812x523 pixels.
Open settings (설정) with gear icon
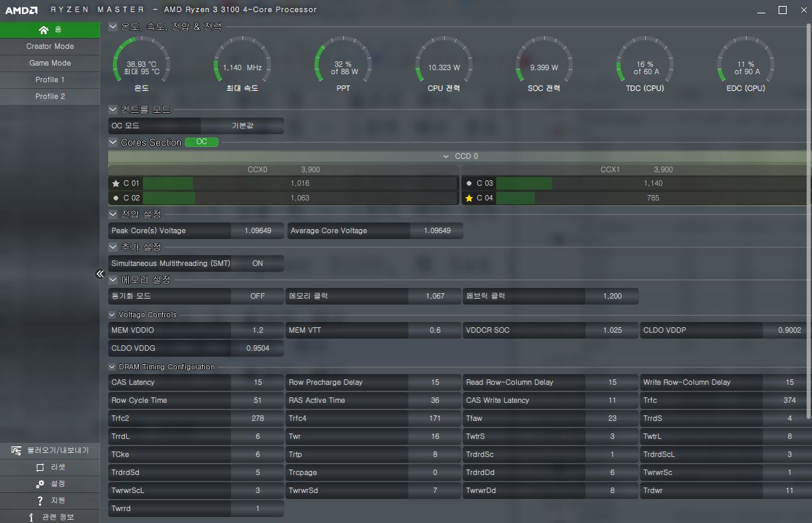coord(50,484)
